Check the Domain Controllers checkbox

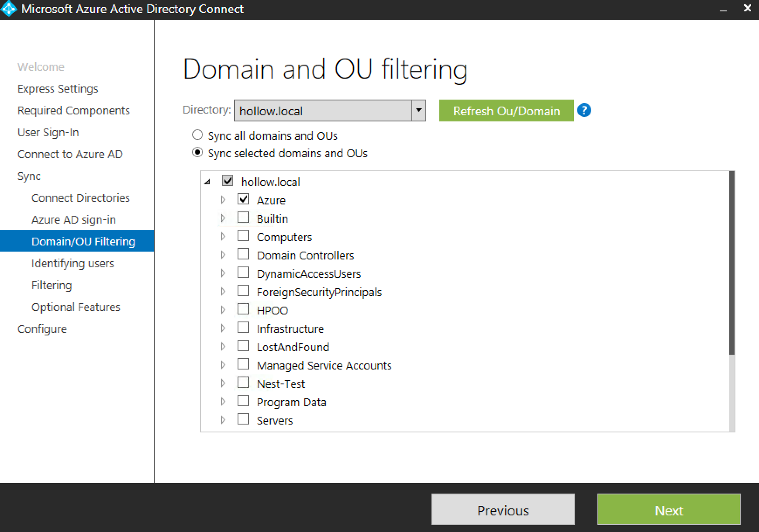coord(243,255)
